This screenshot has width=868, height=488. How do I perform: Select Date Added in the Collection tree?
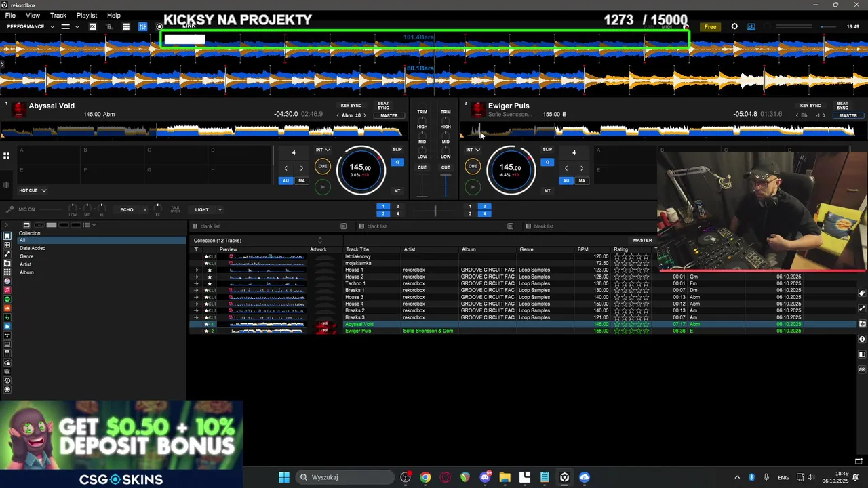coord(33,248)
